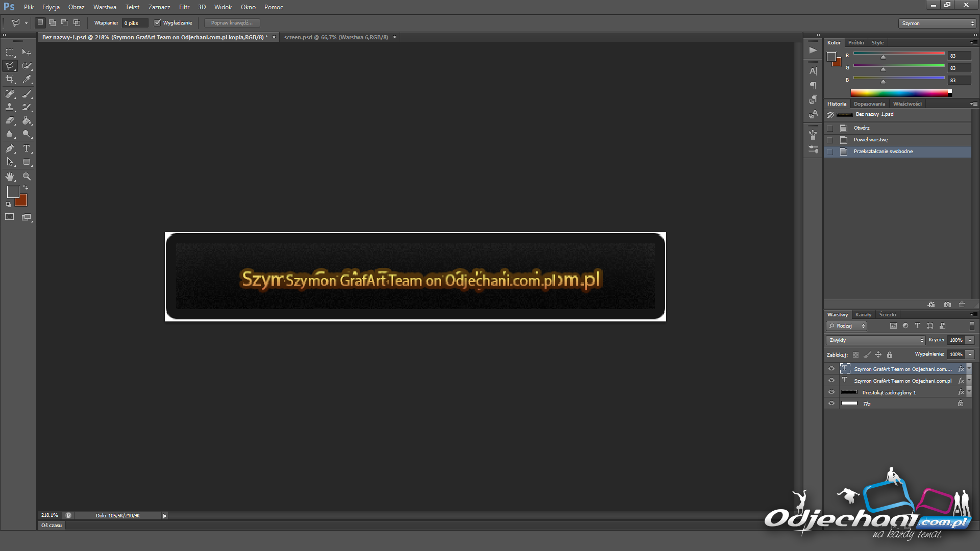Image resolution: width=980 pixels, height=551 pixels.
Task: Select the Eraser tool
Action: pyautogui.click(x=10, y=120)
